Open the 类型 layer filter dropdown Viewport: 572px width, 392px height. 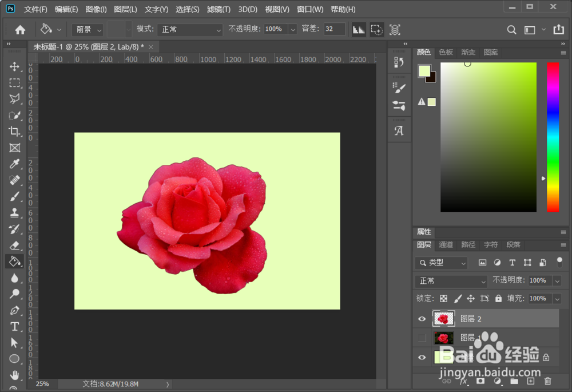[x=441, y=263]
